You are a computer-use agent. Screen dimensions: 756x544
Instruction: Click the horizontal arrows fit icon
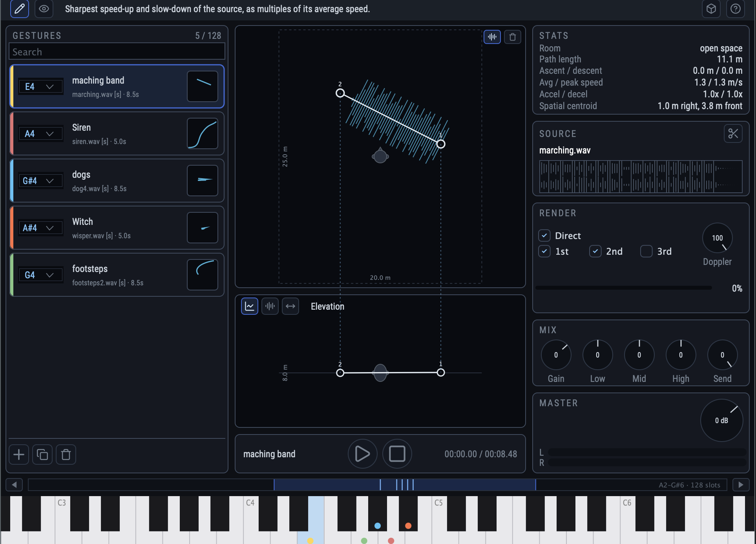point(290,306)
